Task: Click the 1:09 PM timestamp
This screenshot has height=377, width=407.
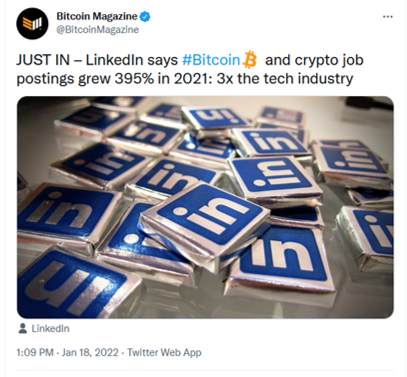Action: (35, 352)
